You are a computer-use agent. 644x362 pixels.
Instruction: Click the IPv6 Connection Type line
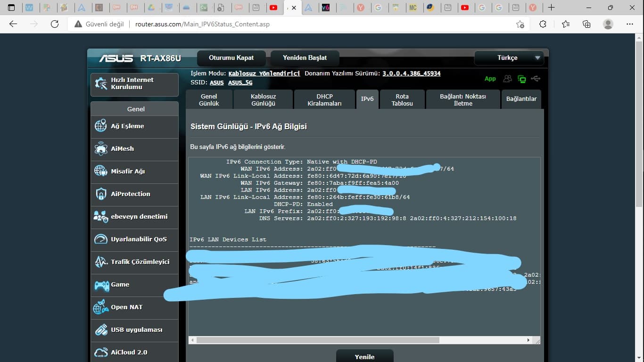coord(301,162)
